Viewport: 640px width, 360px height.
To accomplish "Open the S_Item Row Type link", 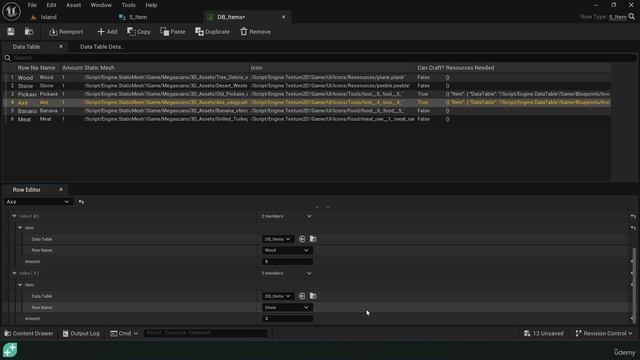I will click(618, 17).
